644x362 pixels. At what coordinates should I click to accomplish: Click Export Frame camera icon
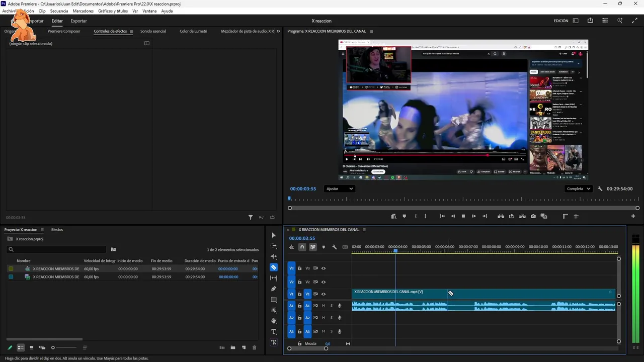(533, 216)
